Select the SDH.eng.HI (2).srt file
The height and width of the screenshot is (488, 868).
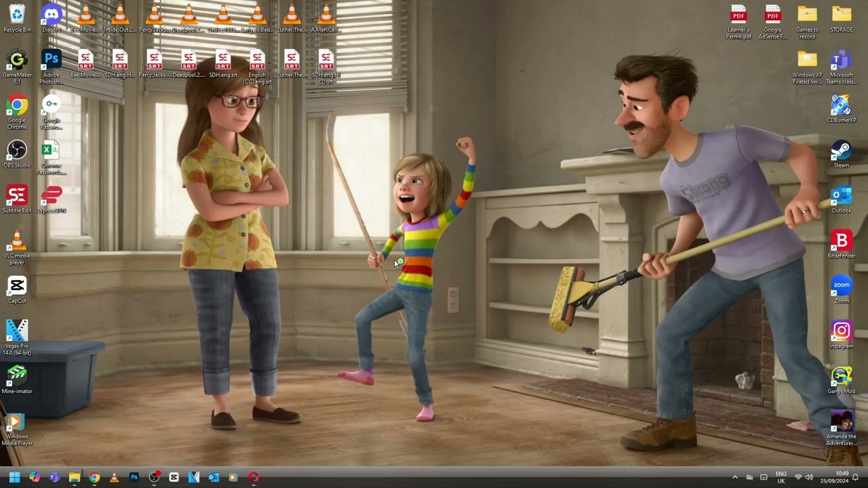point(326,66)
